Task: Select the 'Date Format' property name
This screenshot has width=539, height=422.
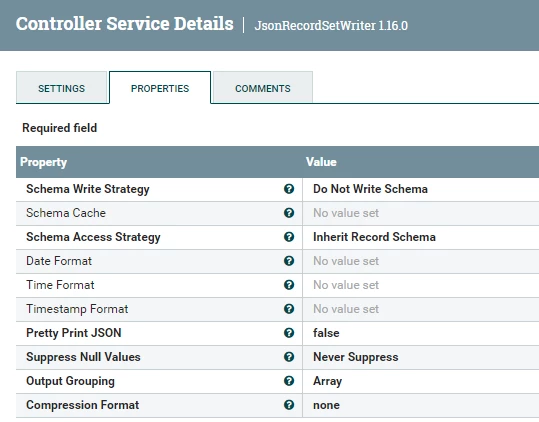Action: [x=59, y=261]
